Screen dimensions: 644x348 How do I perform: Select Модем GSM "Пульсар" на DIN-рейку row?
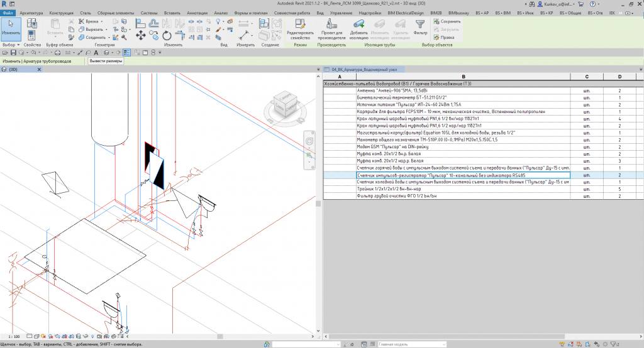pos(483,146)
